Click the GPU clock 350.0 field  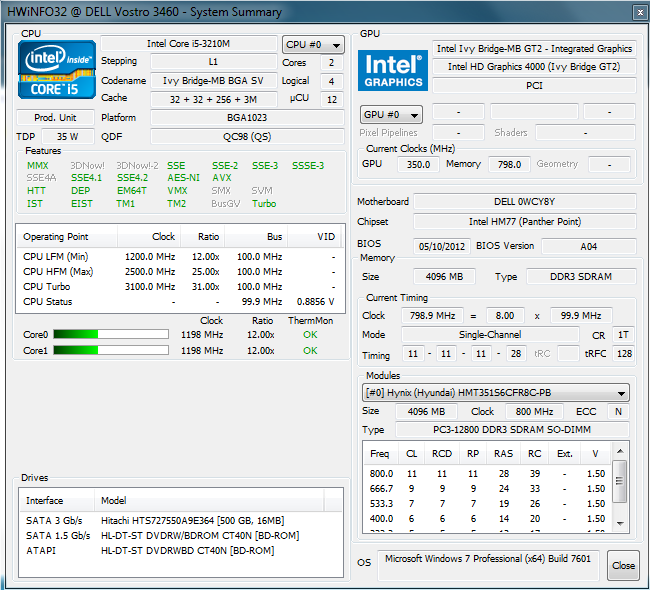[x=418, y=165]
